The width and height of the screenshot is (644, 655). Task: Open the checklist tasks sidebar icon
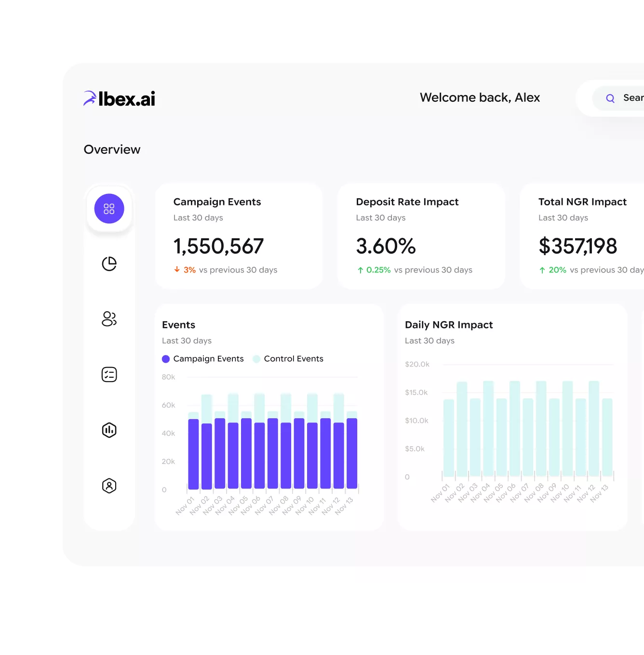pyautogui.click(x=109, y=374)
